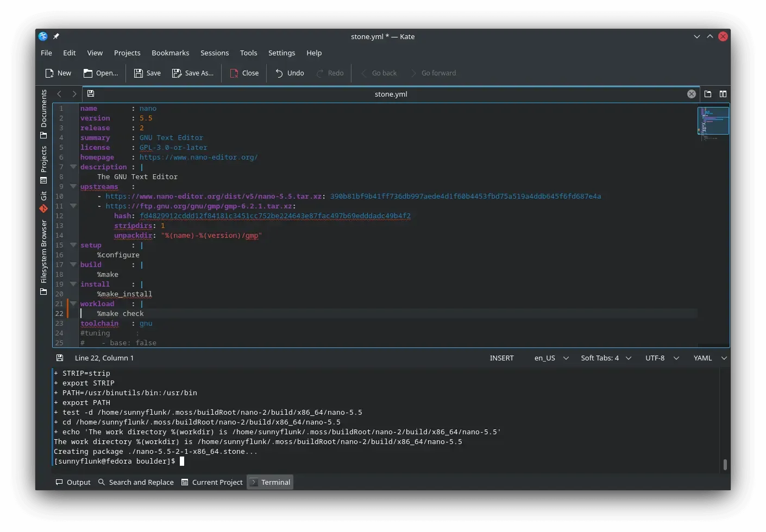Open the Sessions menu
The image size is (766, 532).
[x=215, y=53]
